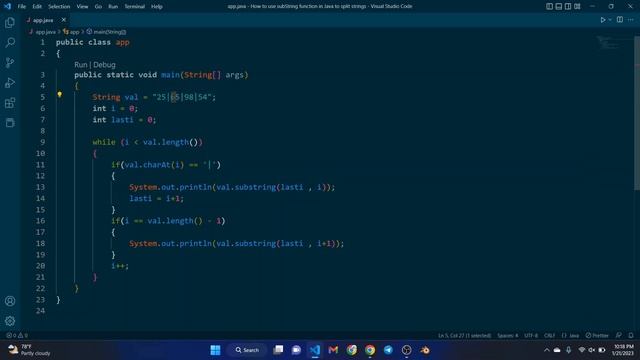The image size is (640, 360).
Task: Open Task View in the taskbar
Action: click(x=278, y=350)
